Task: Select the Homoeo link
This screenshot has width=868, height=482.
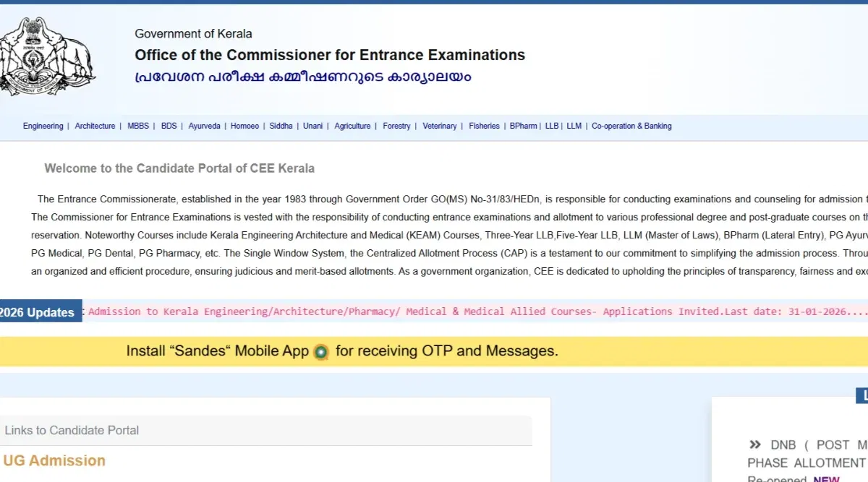Action: coord(244,126)
